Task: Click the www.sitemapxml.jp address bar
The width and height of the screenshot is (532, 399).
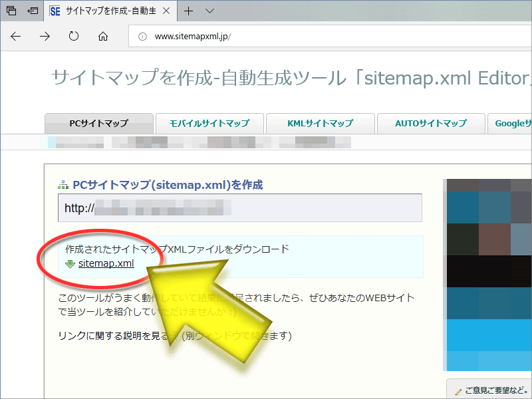Action: (x=332, y=37)
